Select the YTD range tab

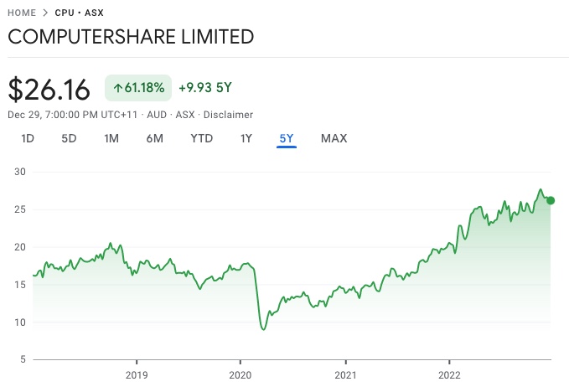[x=201, y=138]
